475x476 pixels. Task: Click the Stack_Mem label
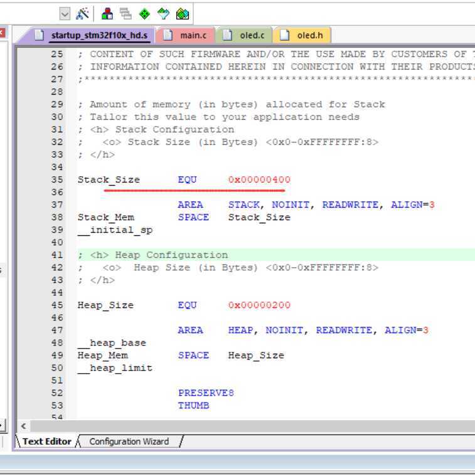click(x=105, y=218)
